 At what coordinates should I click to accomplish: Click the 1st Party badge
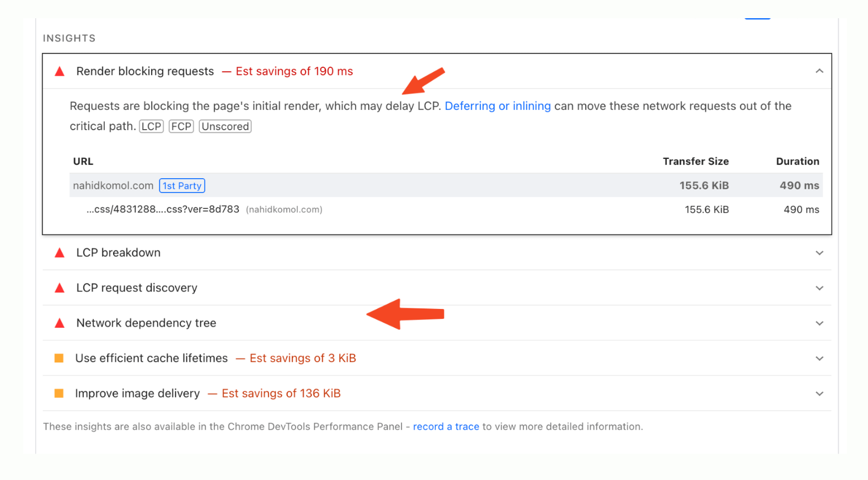click(x=182, y=186)
